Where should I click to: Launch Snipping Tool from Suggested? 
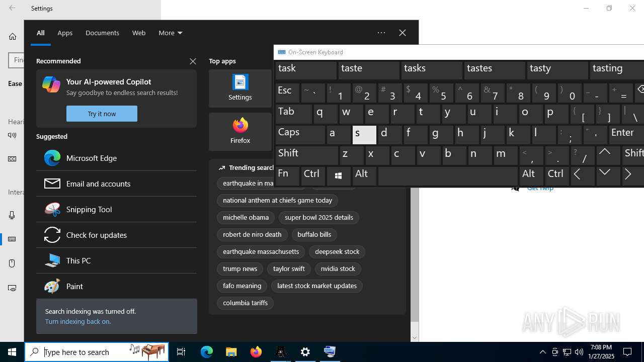click(116, 209)
